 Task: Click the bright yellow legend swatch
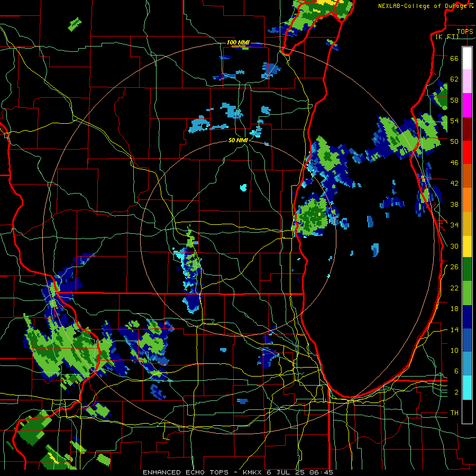(467, 246)
